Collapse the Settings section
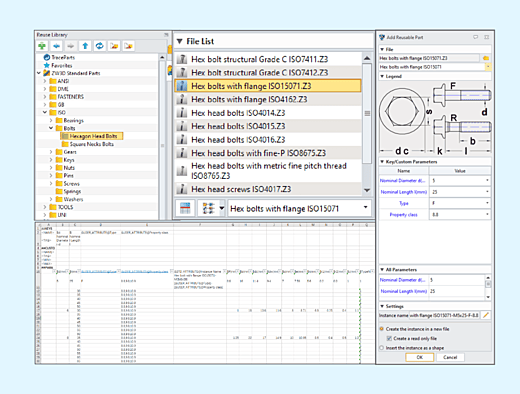 [x=382, y=306]
